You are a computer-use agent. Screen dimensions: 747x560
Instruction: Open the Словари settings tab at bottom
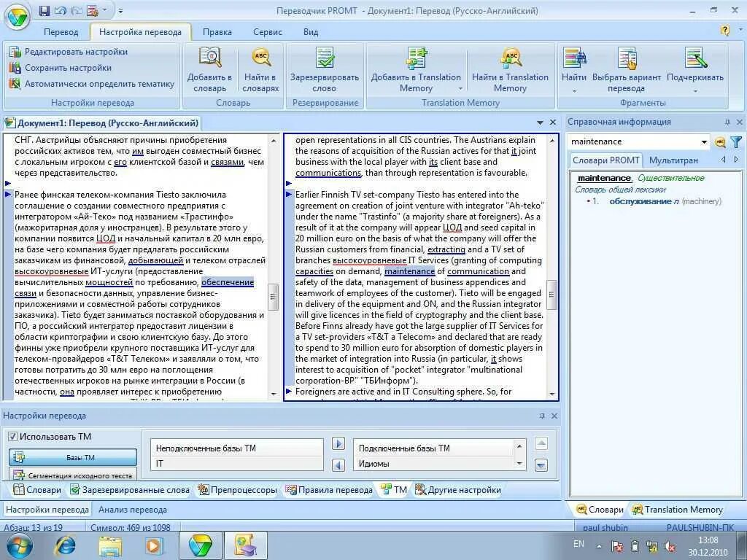[x=37, y=489]
